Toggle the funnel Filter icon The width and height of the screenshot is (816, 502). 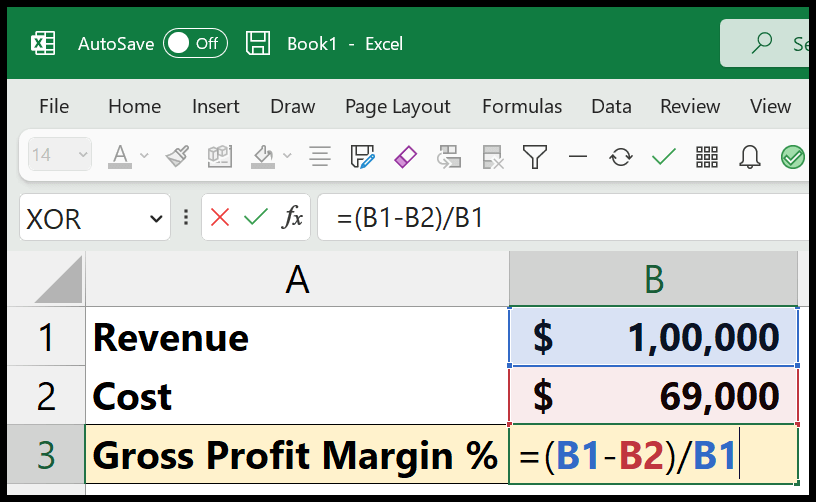pos(534,157)
